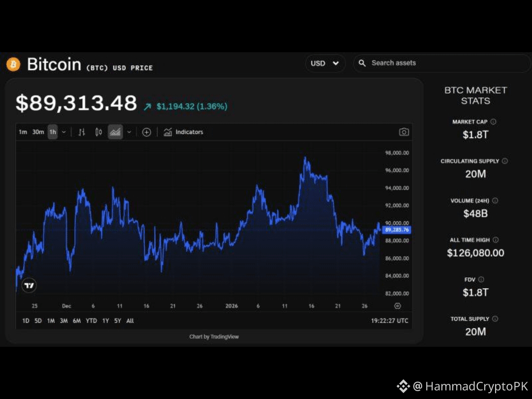The height and width of the screenshot is (399, 532).
Task: Click the $48B volume value
Action: 475,213
